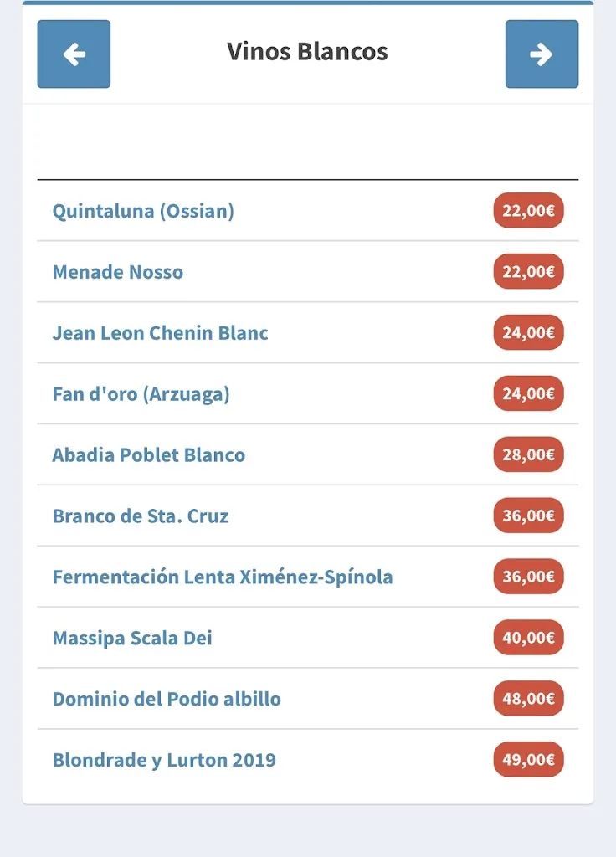
Task: Select Fermentación Lenta Ximénez-Spínola wine
Action: click(x=223, y=577)
